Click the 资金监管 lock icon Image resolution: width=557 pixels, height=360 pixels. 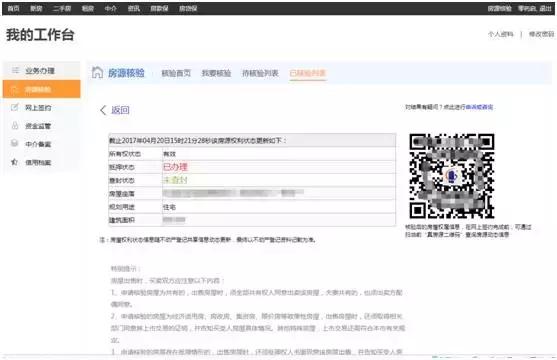coord(15,125)
